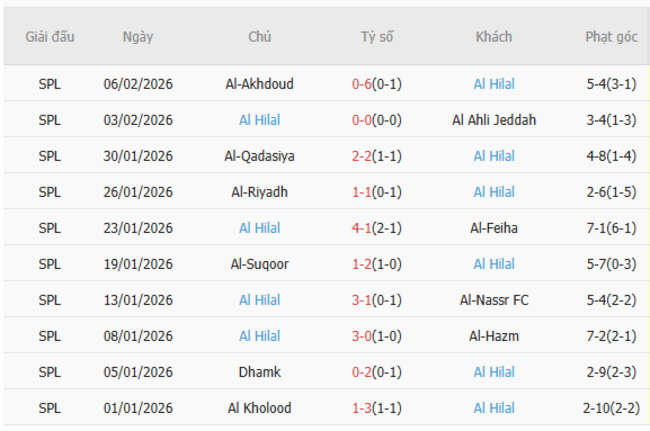Open the Al-Feiha away team link
650x431 pixels.
pos(494,228)
